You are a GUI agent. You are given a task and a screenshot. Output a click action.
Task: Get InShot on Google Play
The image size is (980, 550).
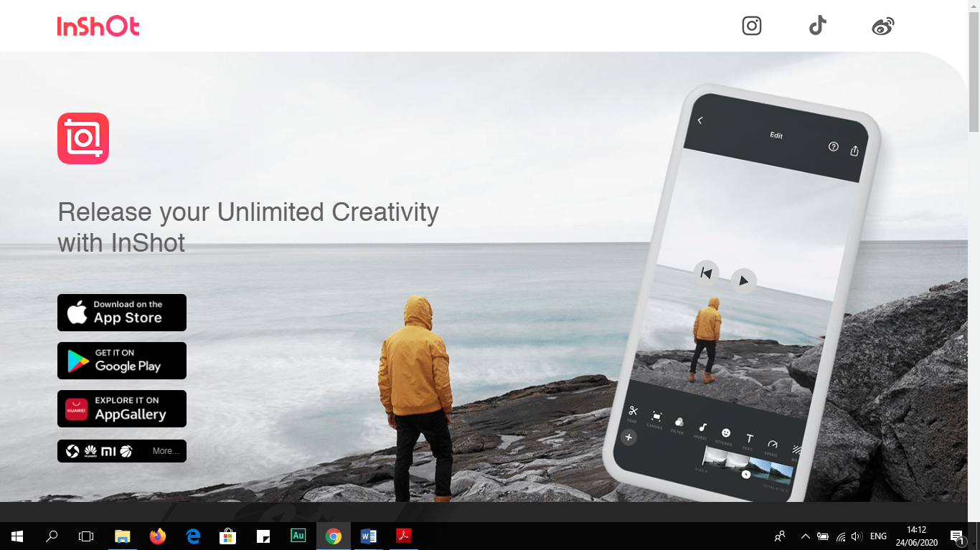122,361
